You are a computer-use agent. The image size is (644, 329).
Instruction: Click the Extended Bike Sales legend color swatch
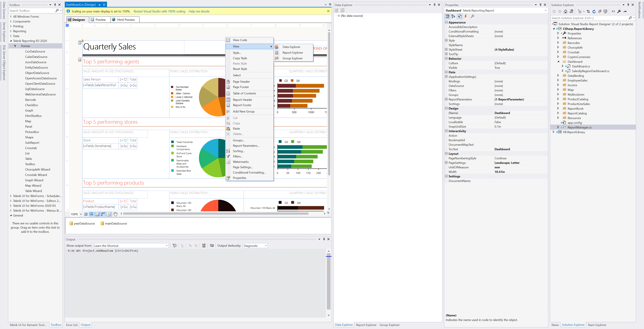(x=173, y=171)
